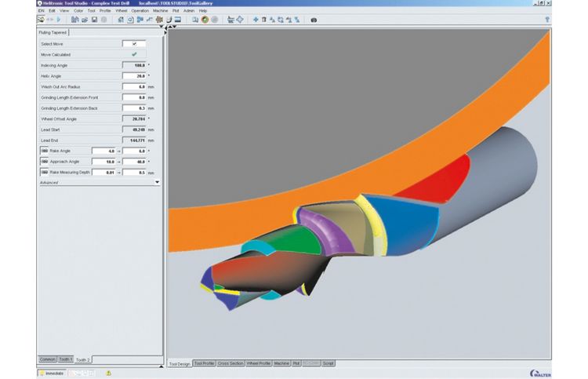588x379 pixels.
Task: Expand the Advanced section
Action: [x=157, y=182]
